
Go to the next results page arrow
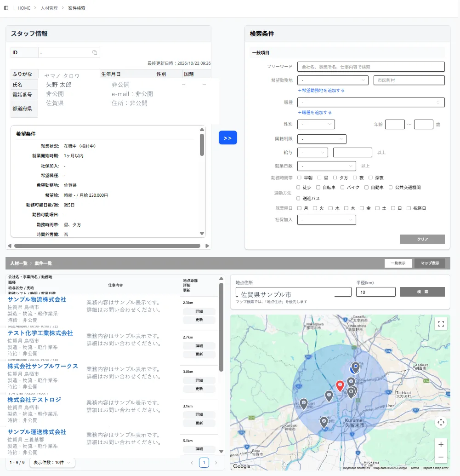[216, 463]
